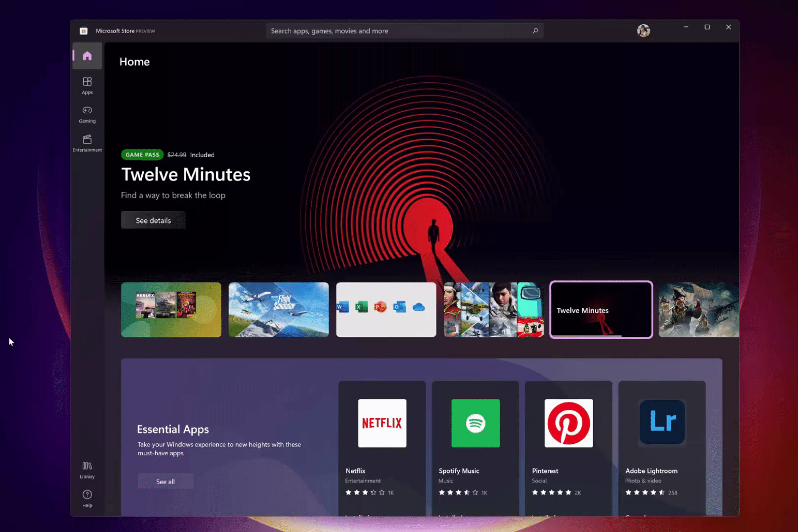
Task: Click See all under Essential Apps
Action: 165,481
